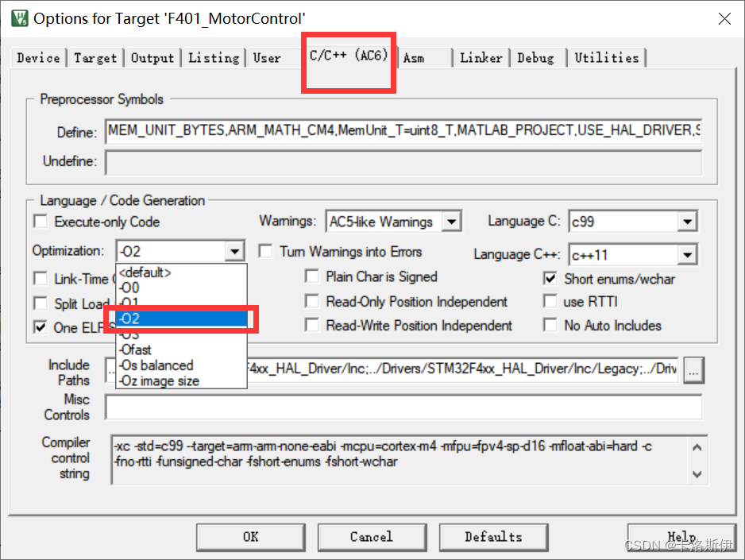Open the Asm tab
The image size is (745, 560).
click(x=414, y=58)
